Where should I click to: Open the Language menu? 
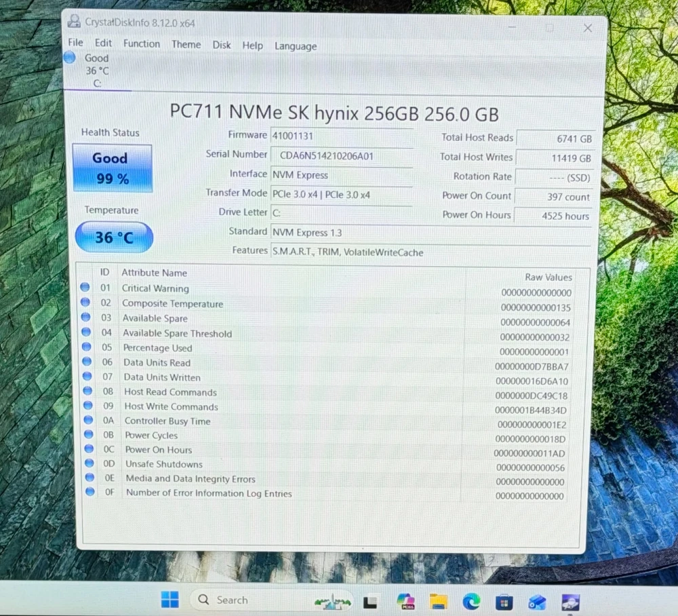pos(295,46)
